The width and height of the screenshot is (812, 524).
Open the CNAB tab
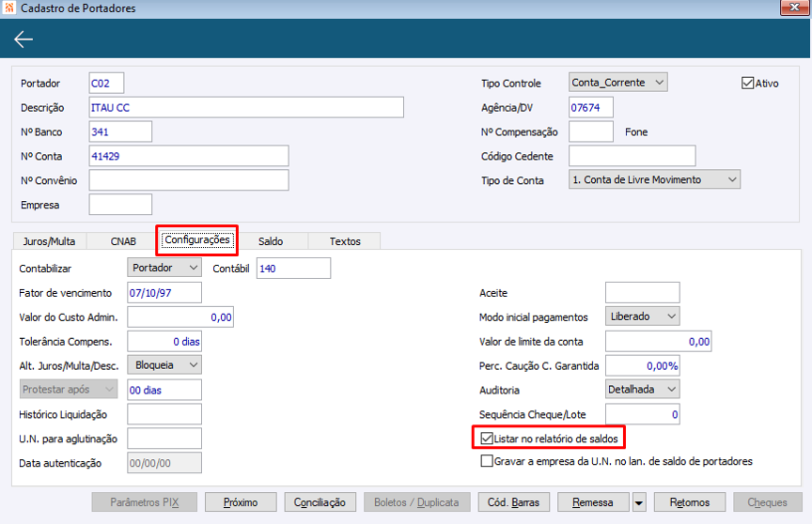pos(123,241)
